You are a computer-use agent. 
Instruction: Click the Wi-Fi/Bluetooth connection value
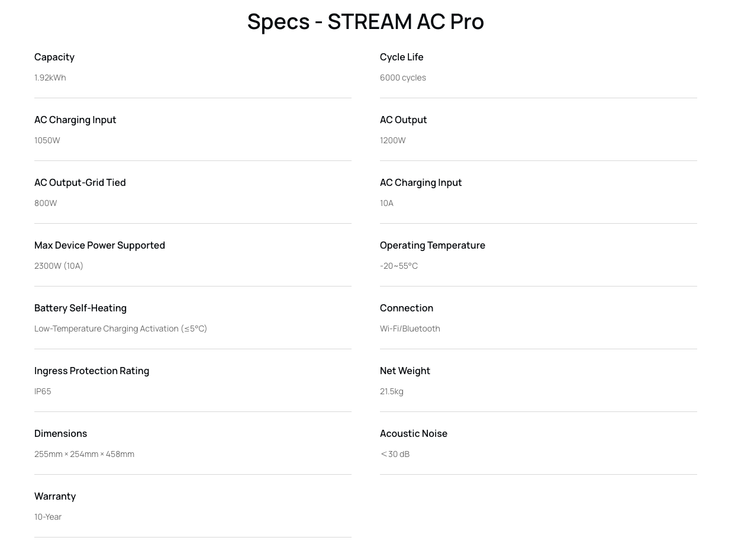pyautogui.click(x=410, y=329)
